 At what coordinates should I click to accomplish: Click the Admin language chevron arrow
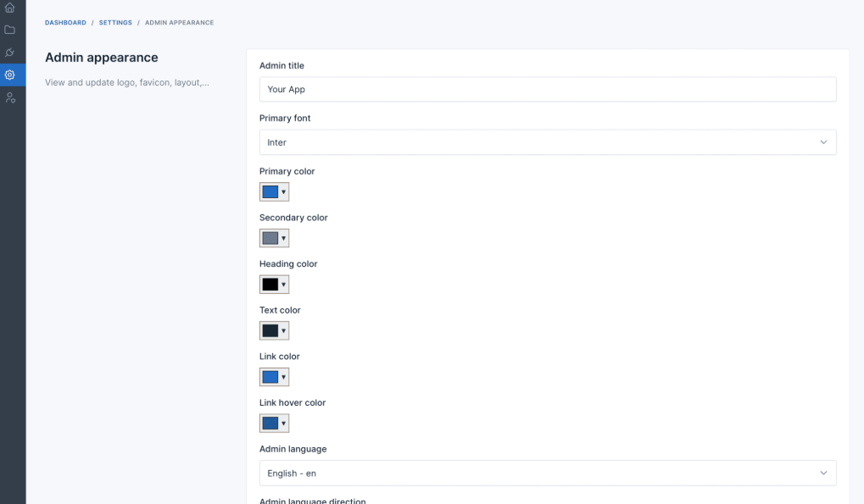pyautogui.click(x=823, y=474)
